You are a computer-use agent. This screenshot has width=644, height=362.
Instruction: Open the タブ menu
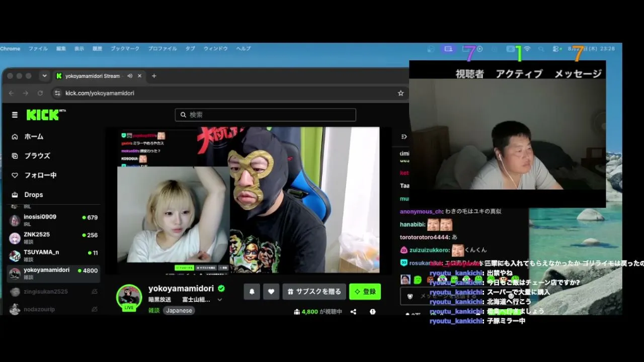click(x=190, y=49)
